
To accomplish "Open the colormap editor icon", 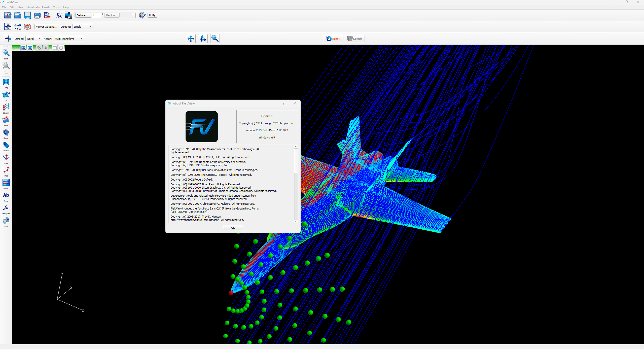I will [68, 15].
